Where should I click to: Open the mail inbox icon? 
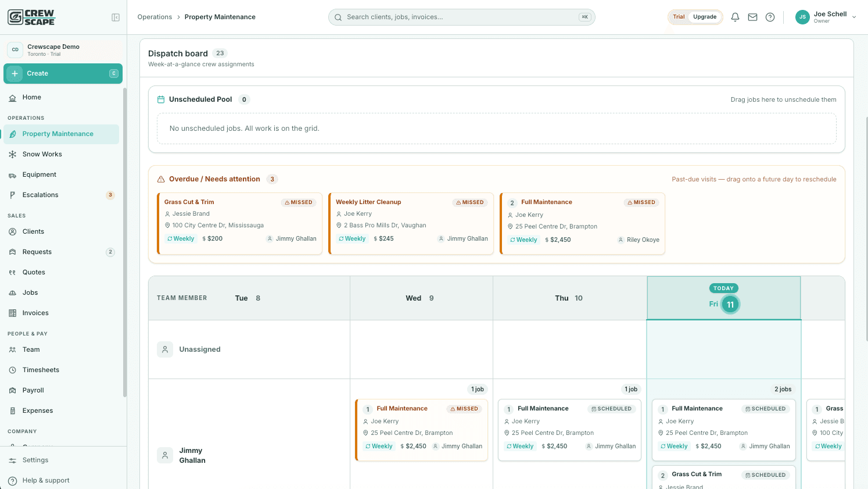tap(752, 17)
